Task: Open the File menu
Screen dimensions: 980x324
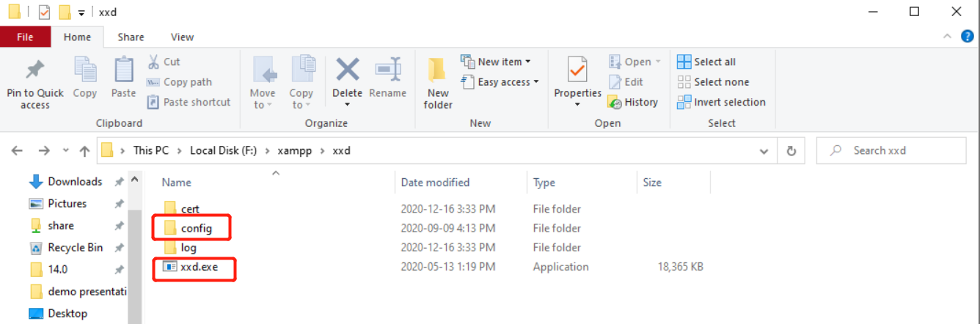Action: pyautogui.click(x=25, y=37)
